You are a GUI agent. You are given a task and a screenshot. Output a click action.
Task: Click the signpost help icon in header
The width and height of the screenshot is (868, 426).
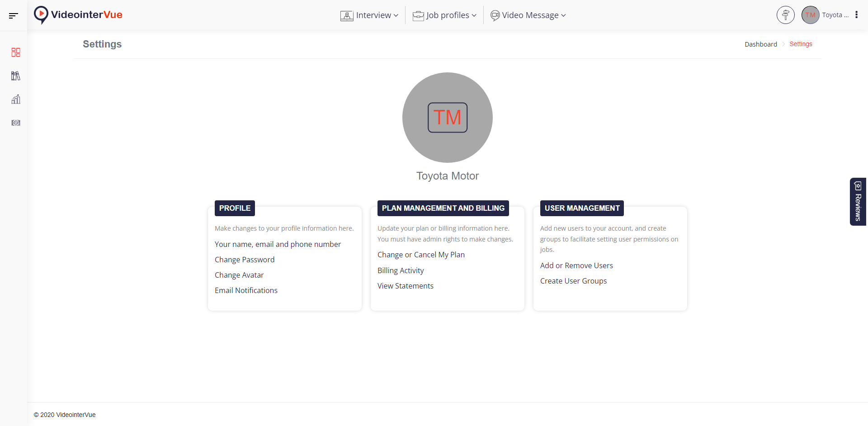tap(786, 15)
